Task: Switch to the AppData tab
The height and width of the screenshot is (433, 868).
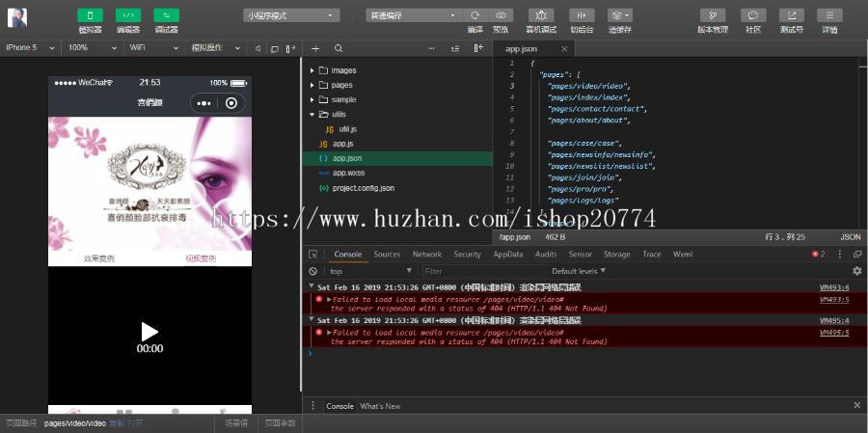Action: (508, 255)
